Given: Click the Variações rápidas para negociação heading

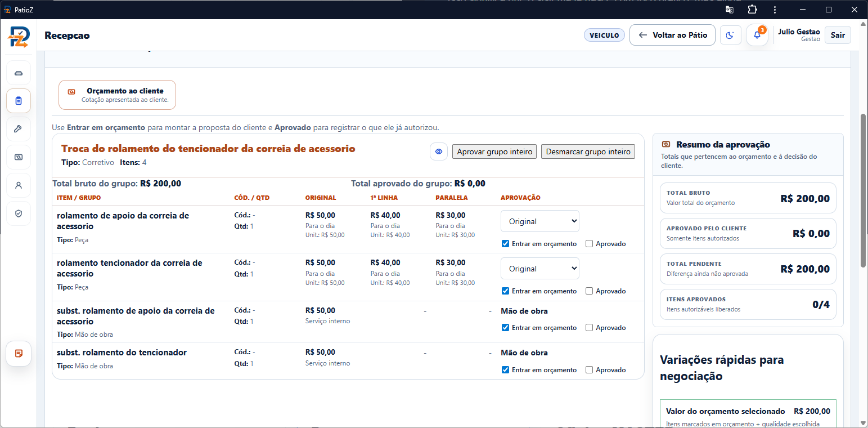Looking at the screenshot, I should tap(722, 368).
